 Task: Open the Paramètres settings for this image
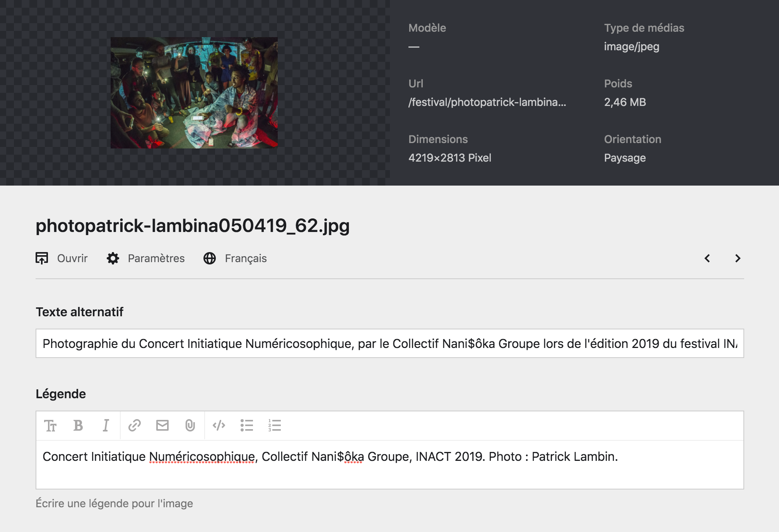[146, 258]
